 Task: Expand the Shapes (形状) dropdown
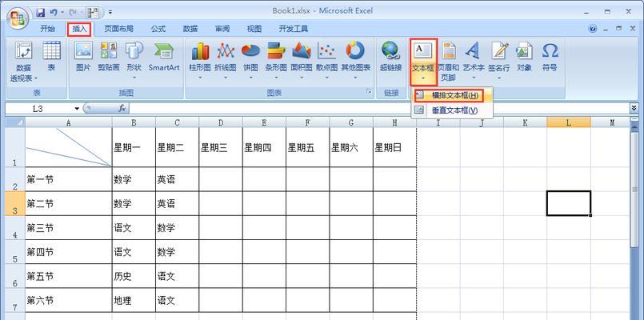coord(134,60)
